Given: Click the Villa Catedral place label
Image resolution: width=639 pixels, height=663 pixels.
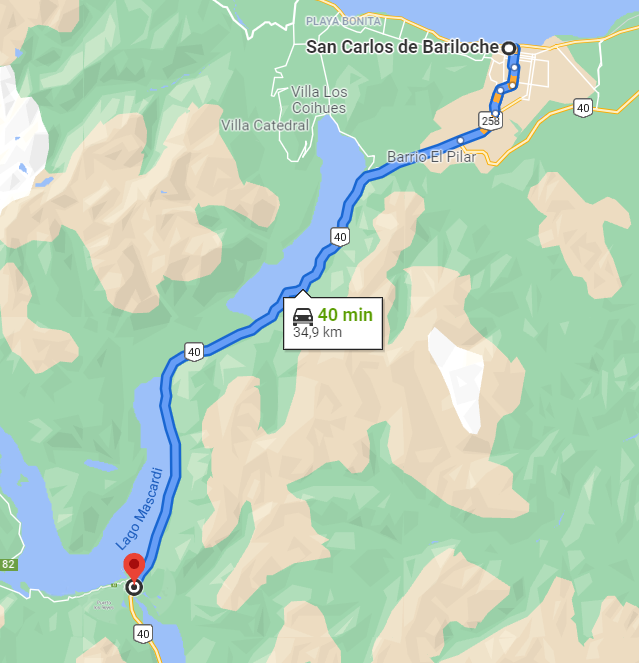Looking at the screenshot, I should pyautogui.click(x=265, y=126).
